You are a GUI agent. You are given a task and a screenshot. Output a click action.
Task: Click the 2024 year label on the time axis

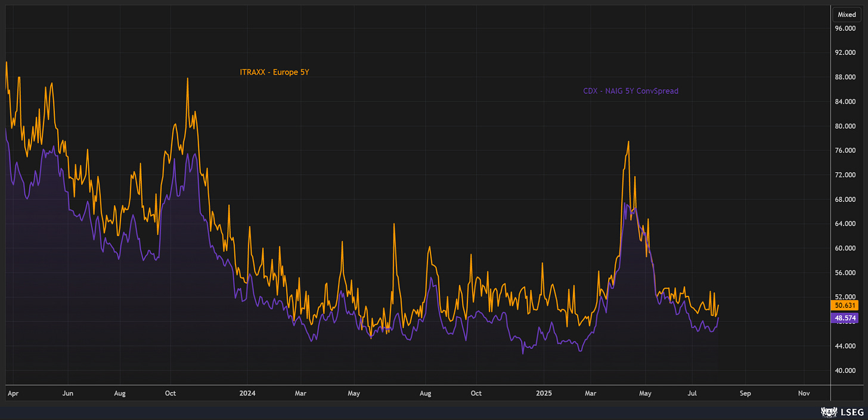pos(247,394)
